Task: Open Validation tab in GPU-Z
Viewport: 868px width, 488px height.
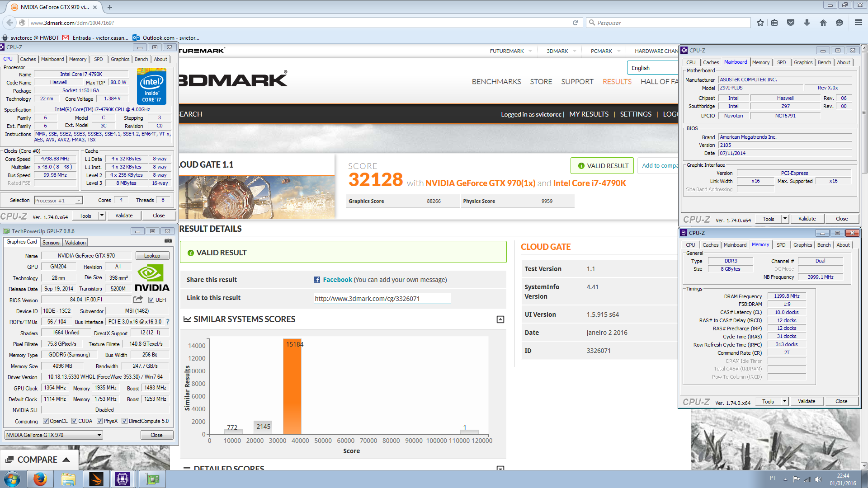Action: [x=75, y=243]
